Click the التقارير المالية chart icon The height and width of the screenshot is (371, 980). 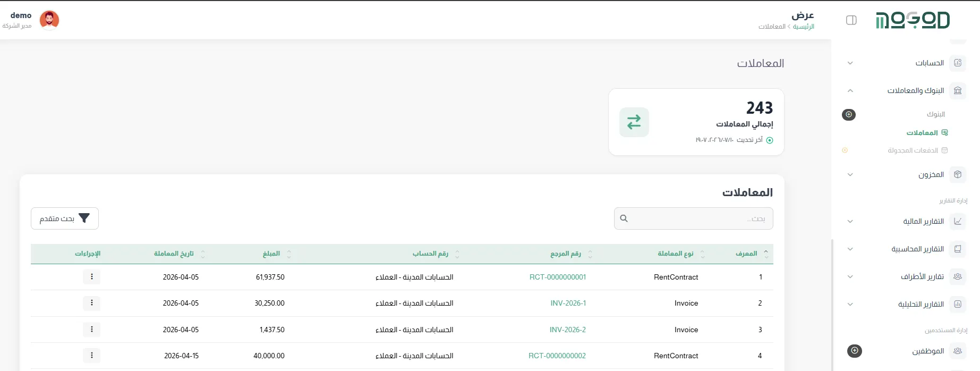point(958,222)
